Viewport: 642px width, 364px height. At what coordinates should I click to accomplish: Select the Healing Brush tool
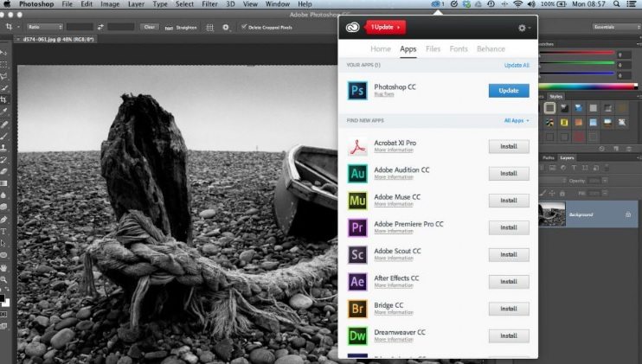click(3, 124)
